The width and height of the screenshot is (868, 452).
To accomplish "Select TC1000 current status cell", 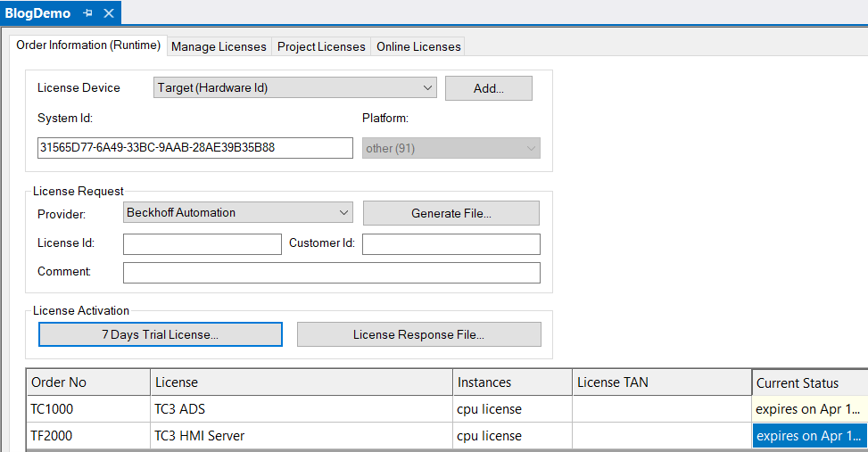I will tap(810, 409).
